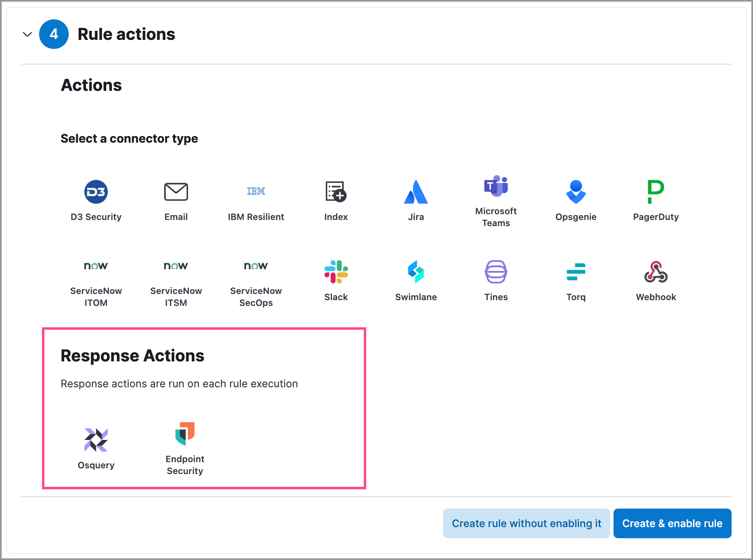Click Create rule without enabling it
Screen dimensions: 753x560
(x=526, y=523)
